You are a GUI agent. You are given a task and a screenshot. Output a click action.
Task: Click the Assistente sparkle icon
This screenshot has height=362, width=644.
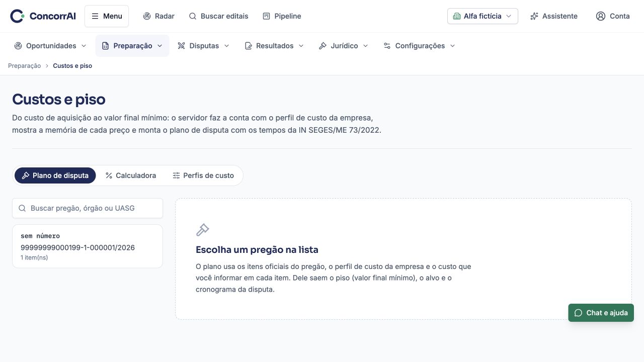coord(534,16)
